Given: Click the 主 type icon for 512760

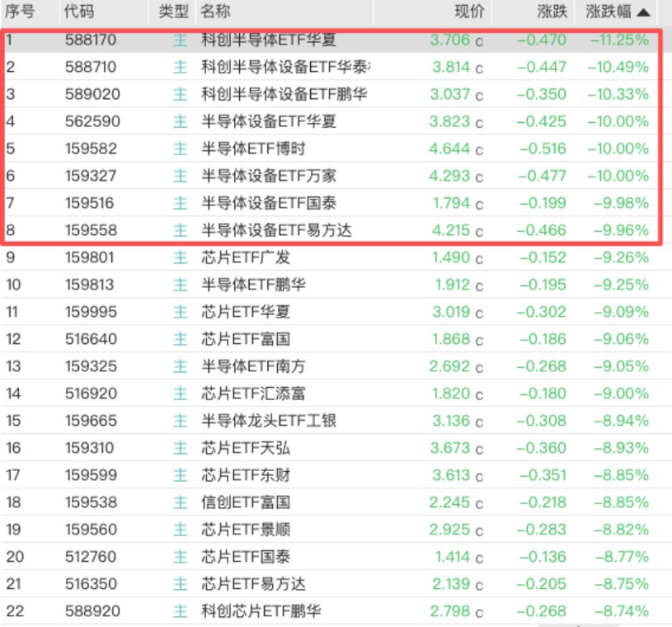Looking at the screenshot, I should pos(181,557).
